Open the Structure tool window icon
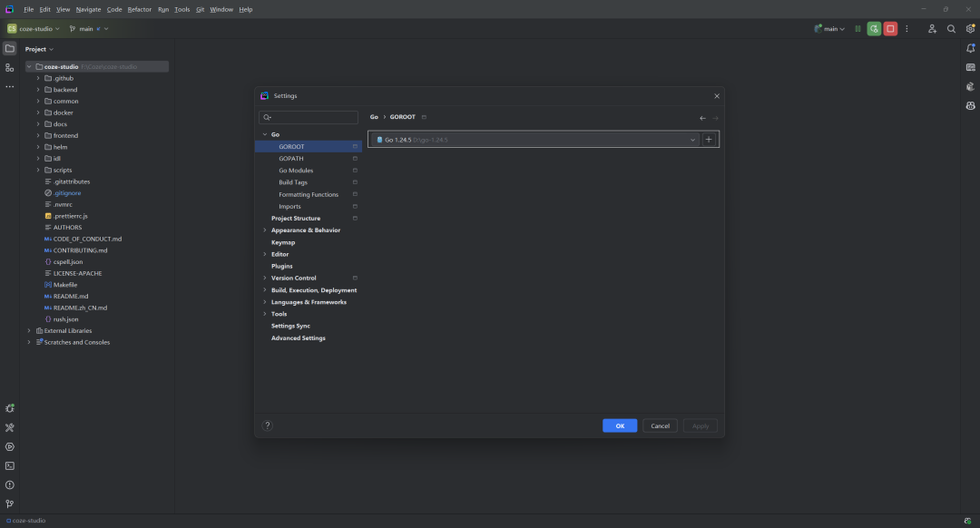This screenshot has width=980, height=528. [9, 67]
